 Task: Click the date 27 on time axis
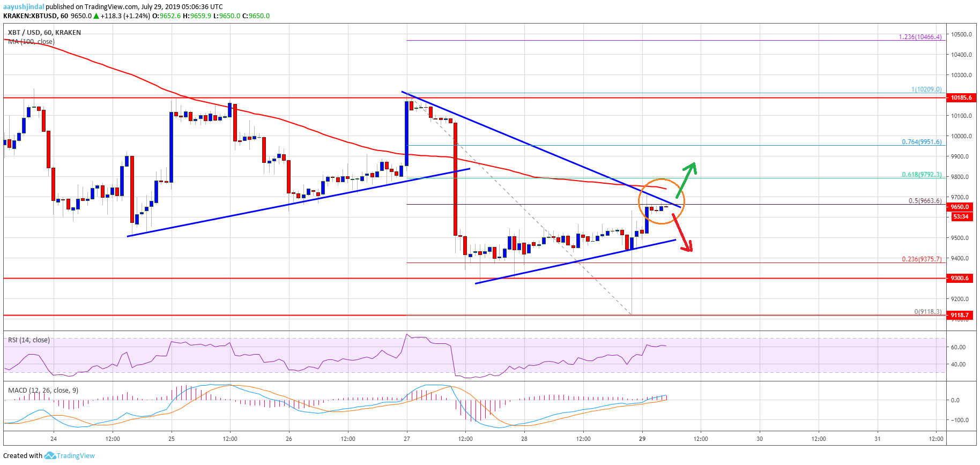[407, 439]
